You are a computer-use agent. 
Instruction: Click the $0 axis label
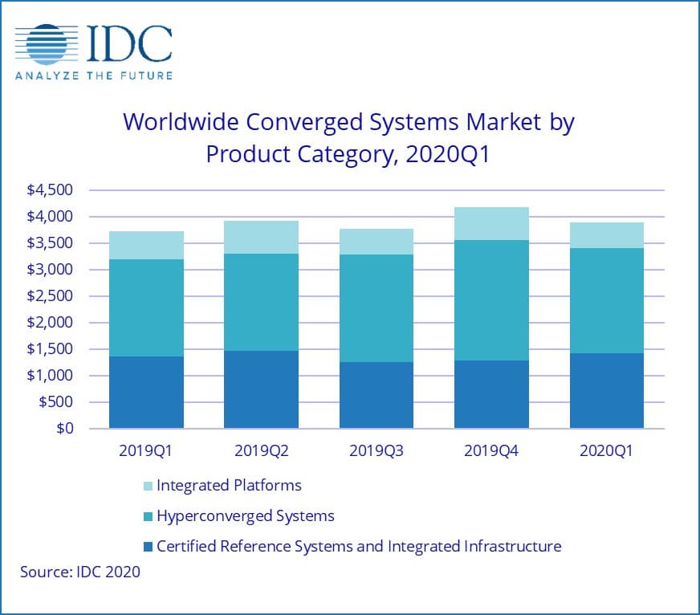(x=65, y=429)
